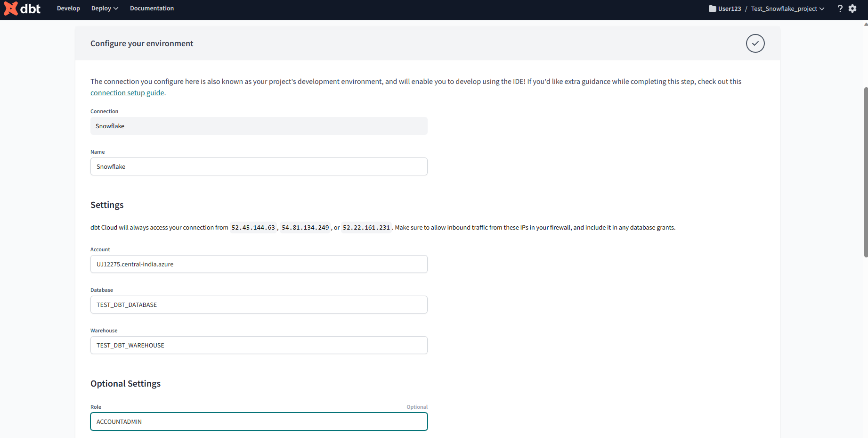Click the IP address 54.81.134.249

pos(305,228)
